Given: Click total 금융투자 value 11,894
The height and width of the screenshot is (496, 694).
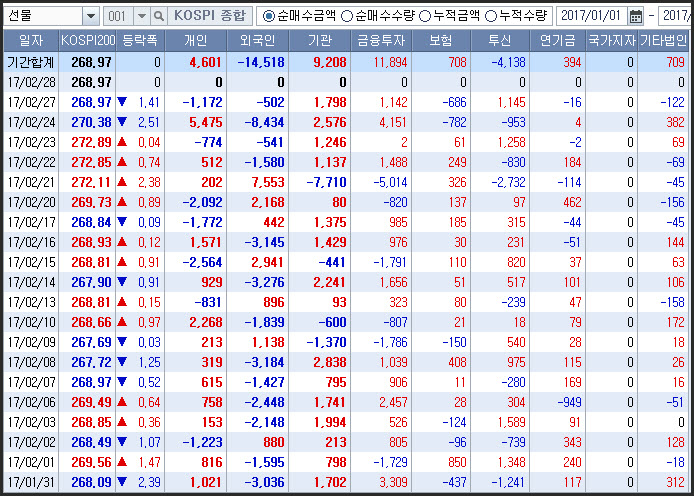Looking at the screenshot, I should (390, 62).
